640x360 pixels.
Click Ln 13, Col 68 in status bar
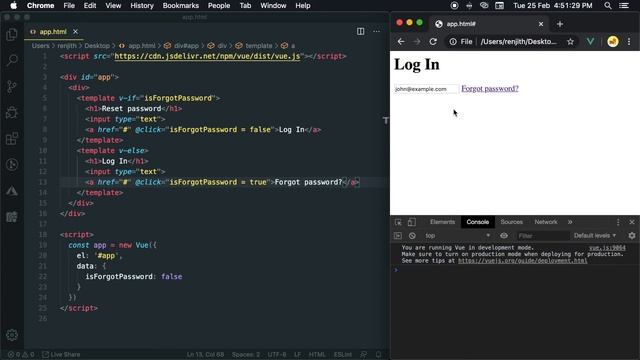click(205, 354)
